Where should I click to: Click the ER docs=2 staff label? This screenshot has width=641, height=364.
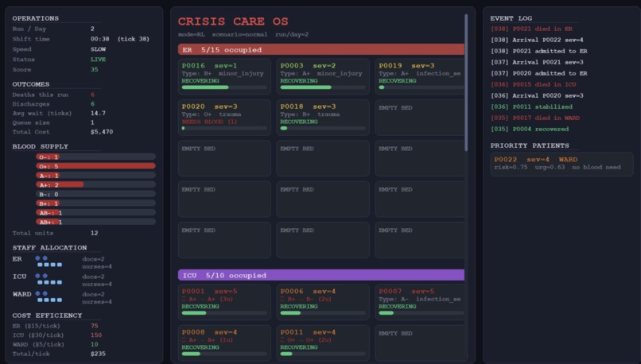(93, 259)
